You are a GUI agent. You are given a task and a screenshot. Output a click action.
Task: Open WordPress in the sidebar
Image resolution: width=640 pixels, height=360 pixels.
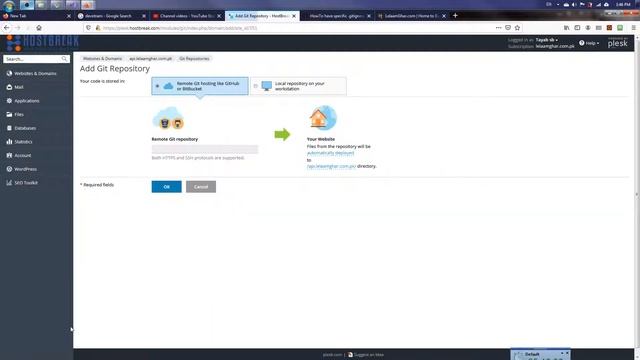click(x=22, y=169)
